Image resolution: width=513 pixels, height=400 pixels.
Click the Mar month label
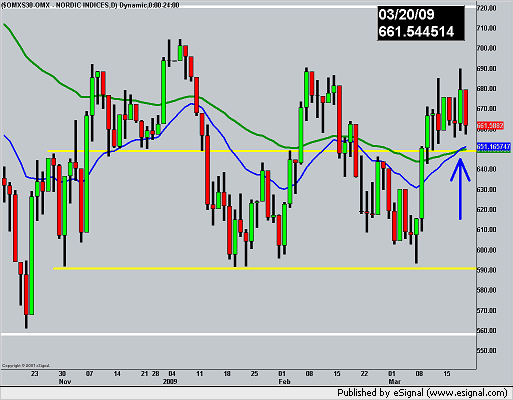tap(395, 381)
